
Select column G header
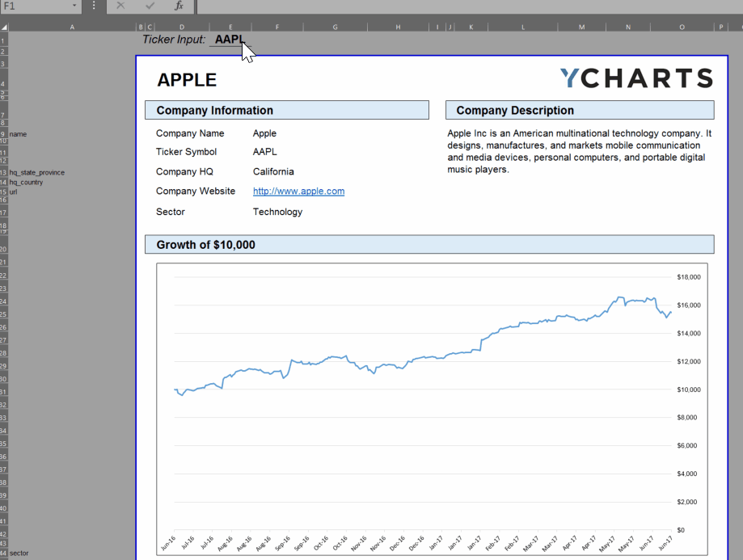pyautogui.click(x=335, y=27)
